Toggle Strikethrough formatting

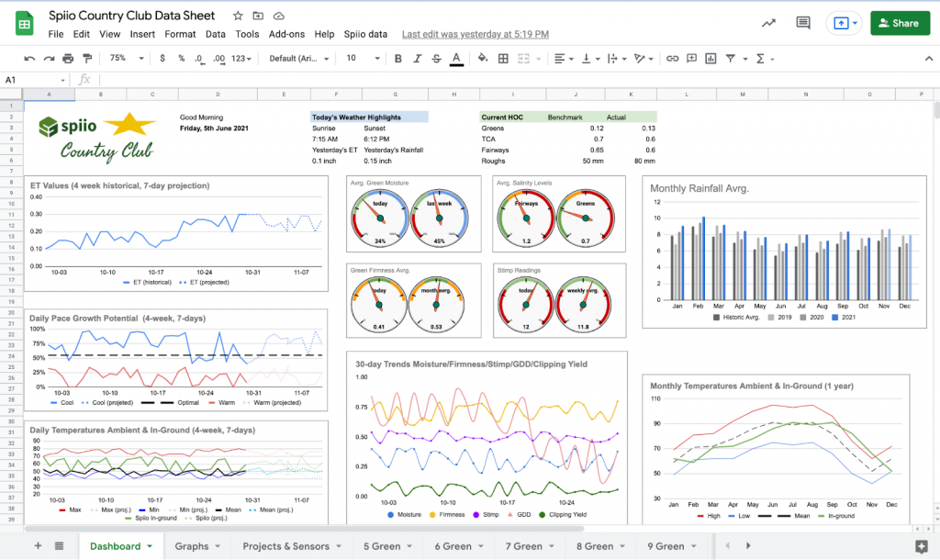point(436,59)
